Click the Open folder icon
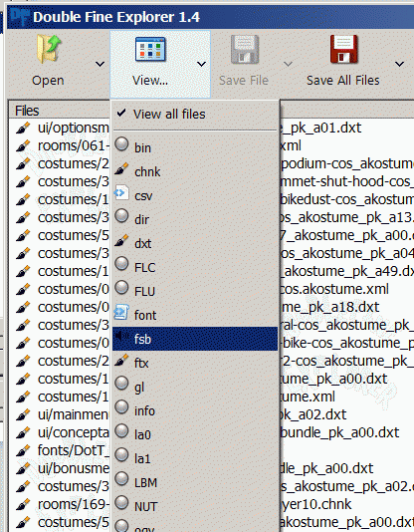The image size is (414, 532). click(x=49, y=49)
